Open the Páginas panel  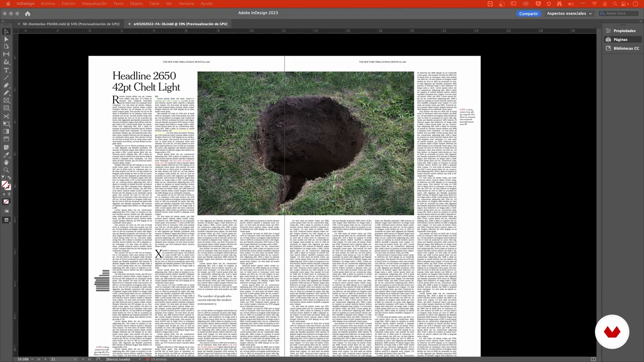pyautogui.click(x=623, y=40)
